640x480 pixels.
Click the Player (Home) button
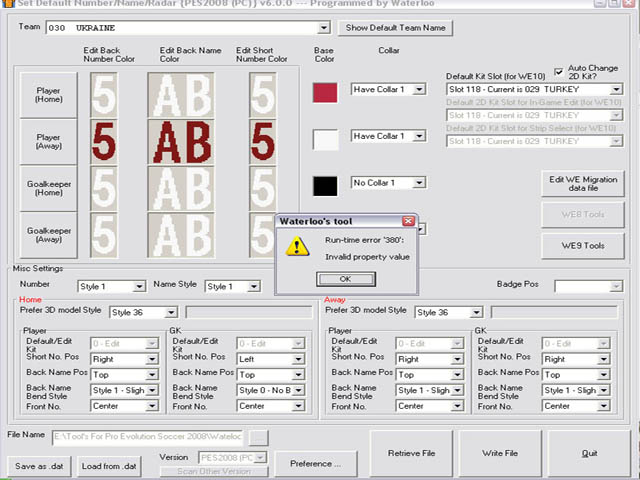tap(49, 95)
